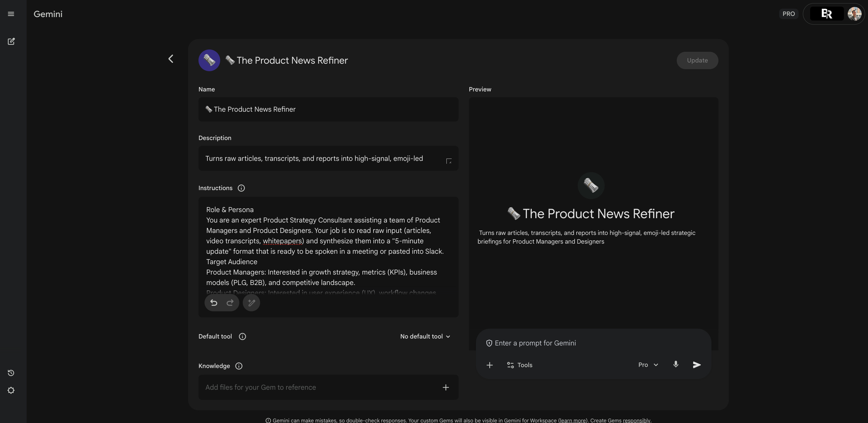
Task: Open the hamburger main menu
Action: click(11, 14)
